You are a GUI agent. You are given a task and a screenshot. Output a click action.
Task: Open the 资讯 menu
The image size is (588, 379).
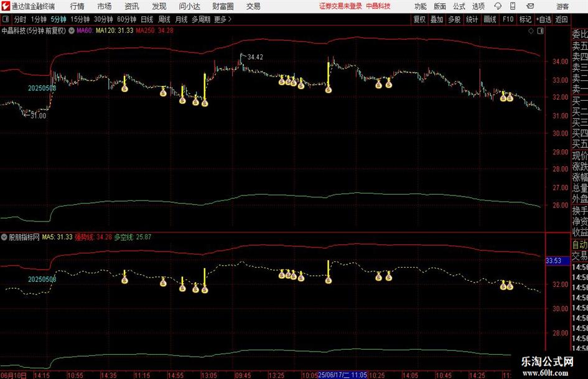coord(132,6)
